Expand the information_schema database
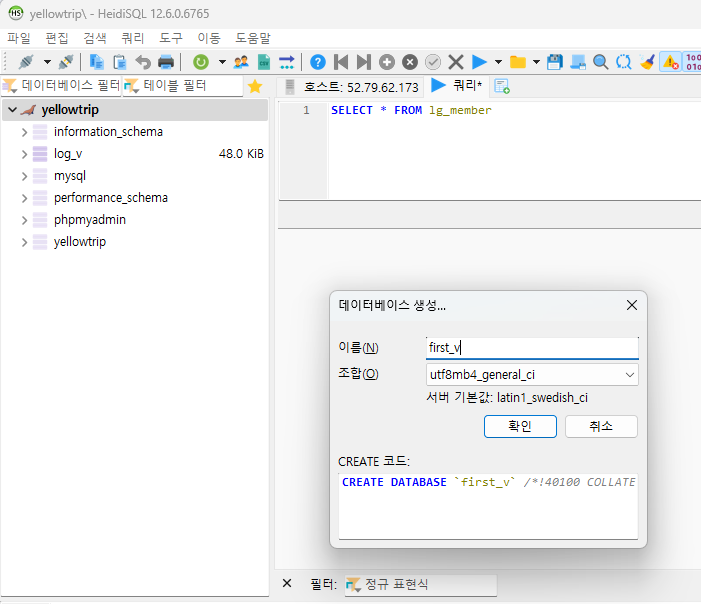Viewport: 701px width, 604px height. [24, 132]
